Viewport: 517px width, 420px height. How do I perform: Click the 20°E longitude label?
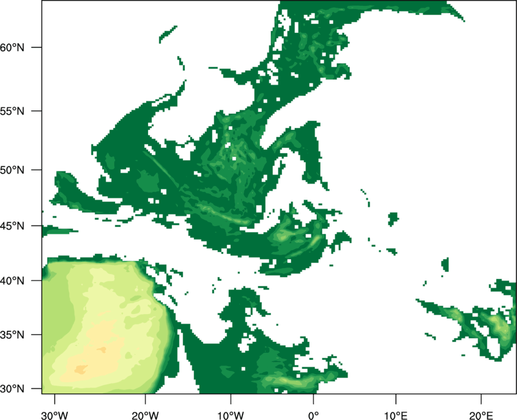click(481, 415)
